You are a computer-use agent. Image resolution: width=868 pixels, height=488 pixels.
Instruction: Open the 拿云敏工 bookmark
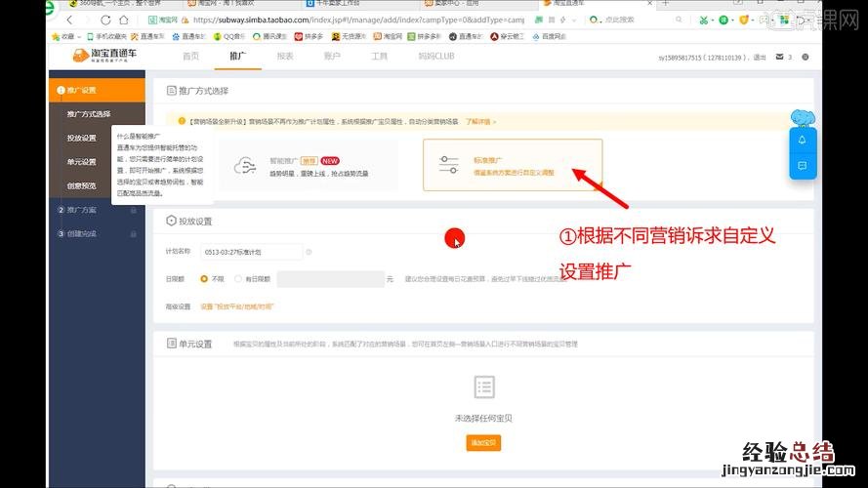(507, 36)
